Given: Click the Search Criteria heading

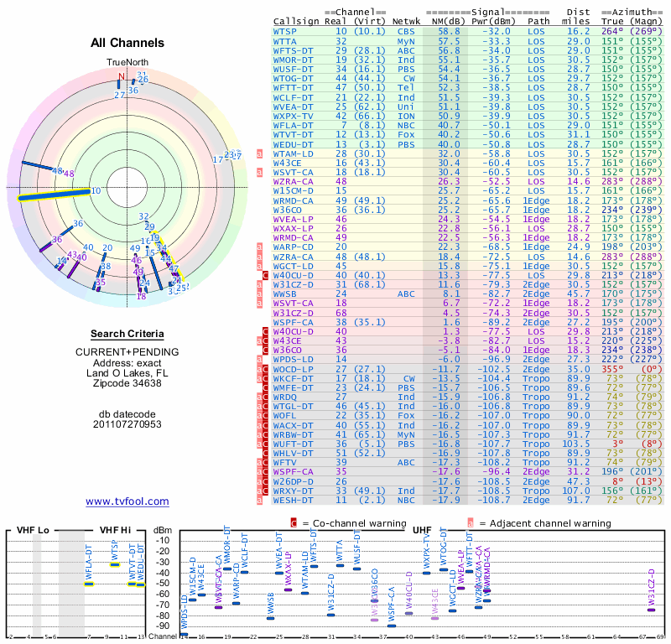Looking at the screenshot, I should [x=127, y=334].
